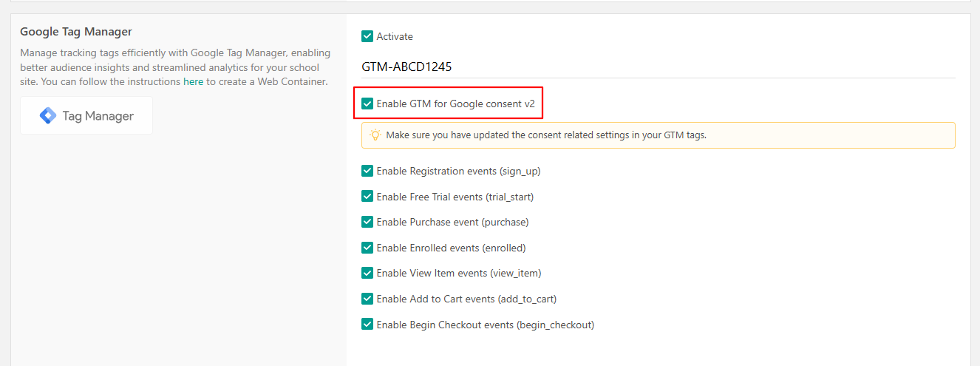Click the 'Activate' label text
The image size is (980, 366).
pyautogui.click(x=395, y=36)
